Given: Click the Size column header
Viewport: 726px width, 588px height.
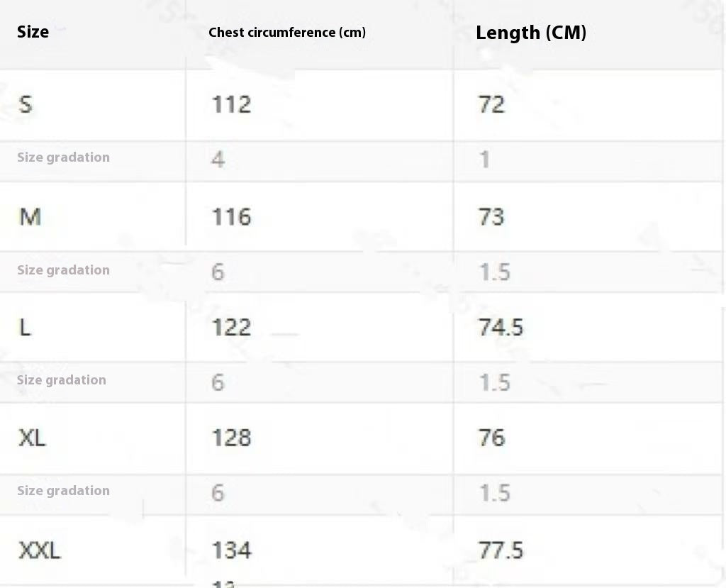Looking at the screenshot, I should [33, 32].
